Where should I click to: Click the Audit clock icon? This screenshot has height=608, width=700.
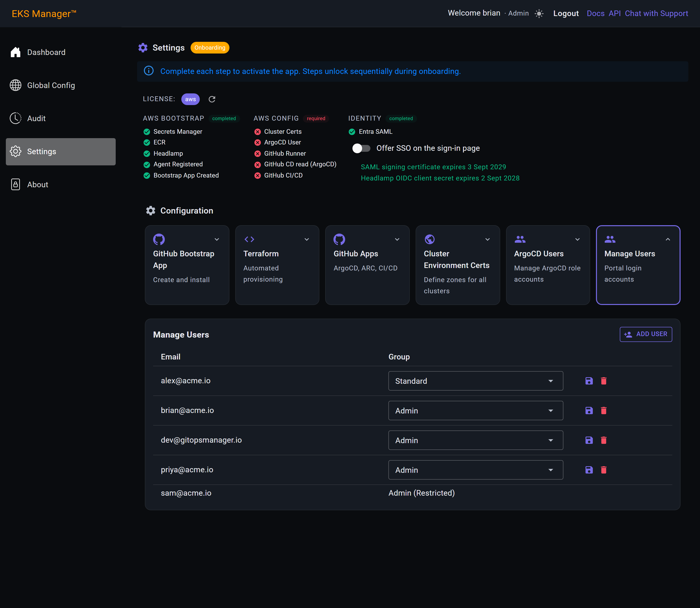coord(16,118)
